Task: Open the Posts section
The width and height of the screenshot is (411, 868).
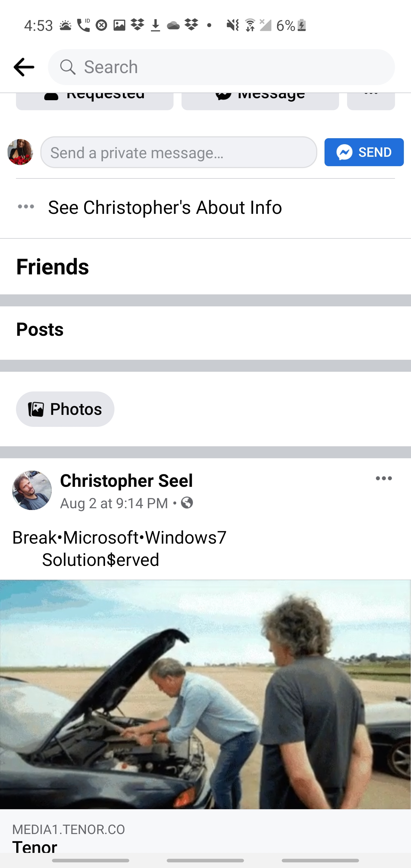Action: click(x=40, y=329)
